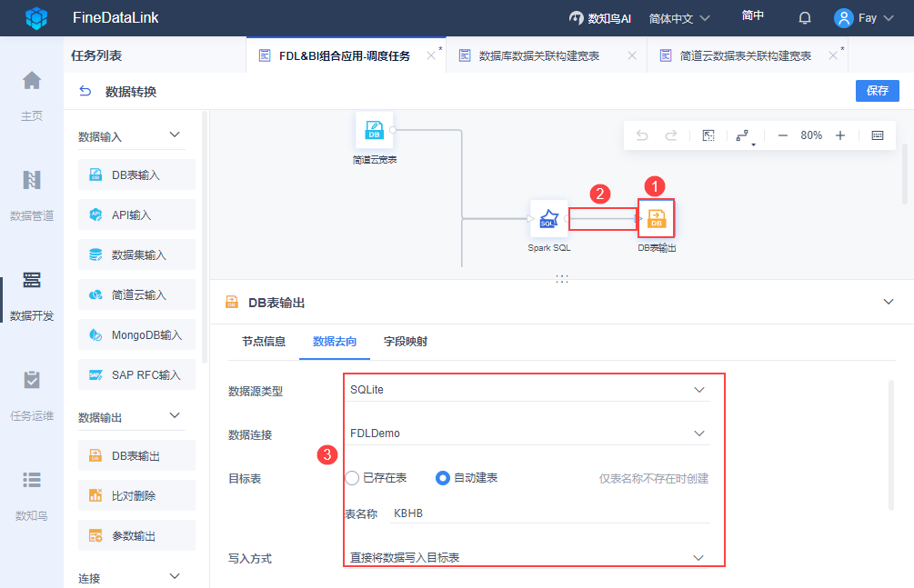Close the 简道云数据表关联构建宽表 tab
Viewport: 914px width, 588px height.
[x=833, y=56]
